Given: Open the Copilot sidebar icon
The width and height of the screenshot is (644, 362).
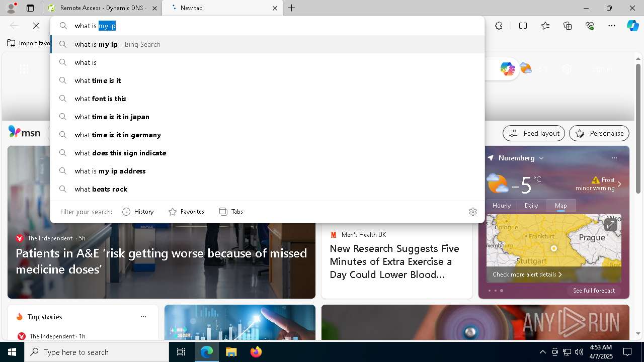Looking at the screenshot, I should [632, 26].
